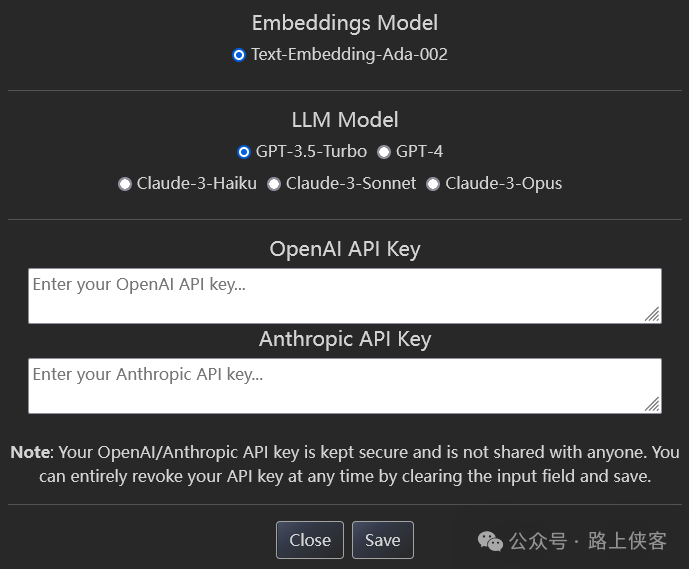The width and height of the screenshot is (689, 569).
Task: Switch LLM to Claude-3-Sonnet radio button
Action: pos(274,184)
